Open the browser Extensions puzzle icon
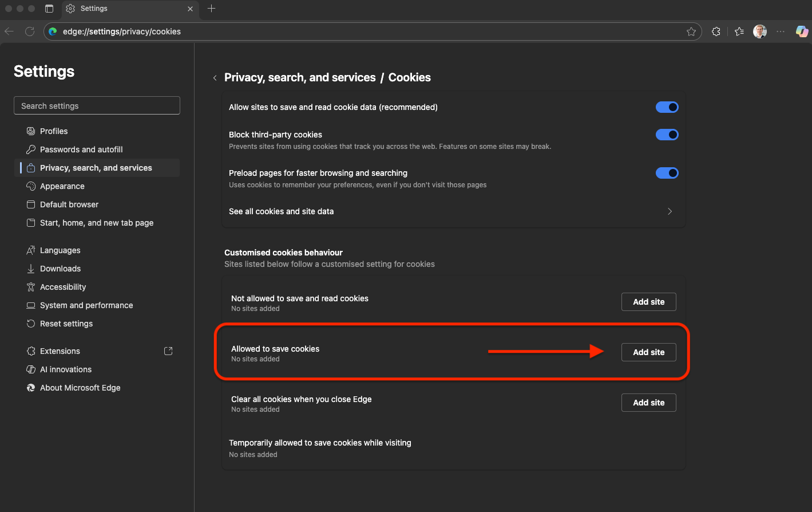This screenshot has height=512, width=812. 716,31
